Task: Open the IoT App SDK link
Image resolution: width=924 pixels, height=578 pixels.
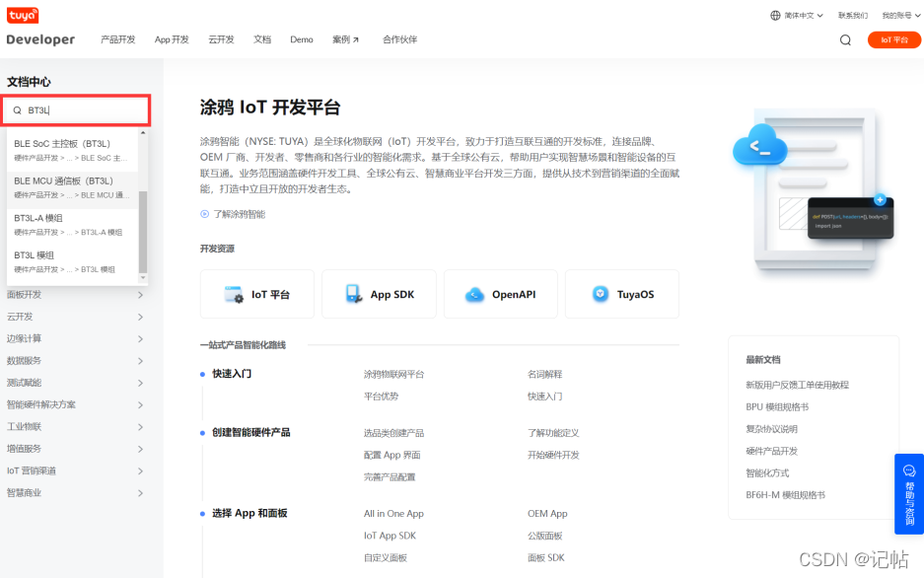Action: (x=390, y=536)
